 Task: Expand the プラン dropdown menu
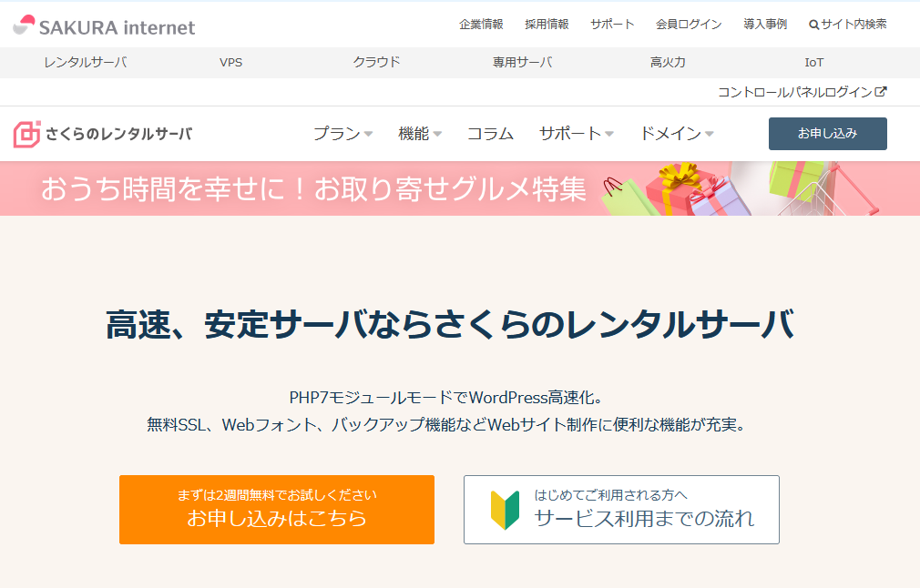tap(342, 134)
